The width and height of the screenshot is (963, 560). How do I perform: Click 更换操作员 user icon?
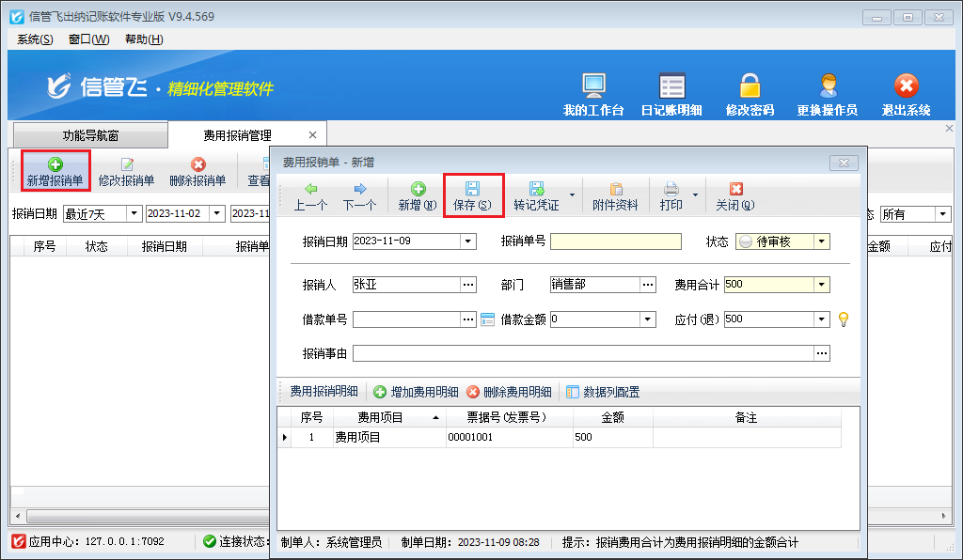pyautogui.click(x=828, y=86)
